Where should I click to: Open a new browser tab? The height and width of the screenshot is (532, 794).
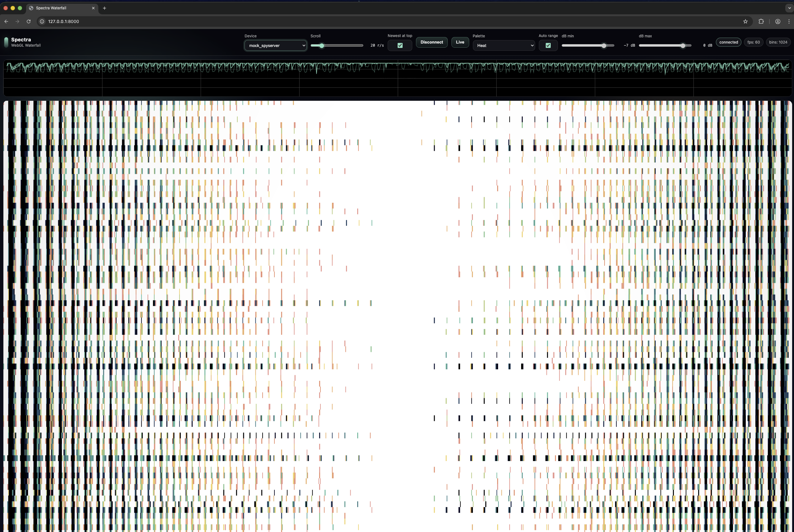[x=105, y=8]
